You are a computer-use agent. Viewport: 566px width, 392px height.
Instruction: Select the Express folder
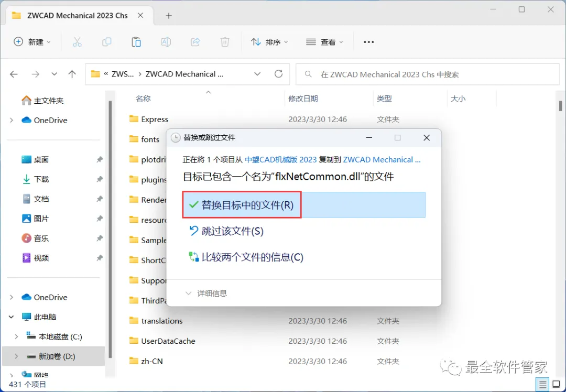pyautogui.click(x=149, y=119)
